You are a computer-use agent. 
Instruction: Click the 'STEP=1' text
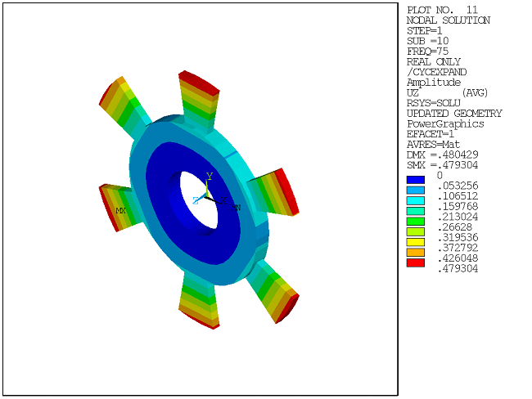coord(425,31)
